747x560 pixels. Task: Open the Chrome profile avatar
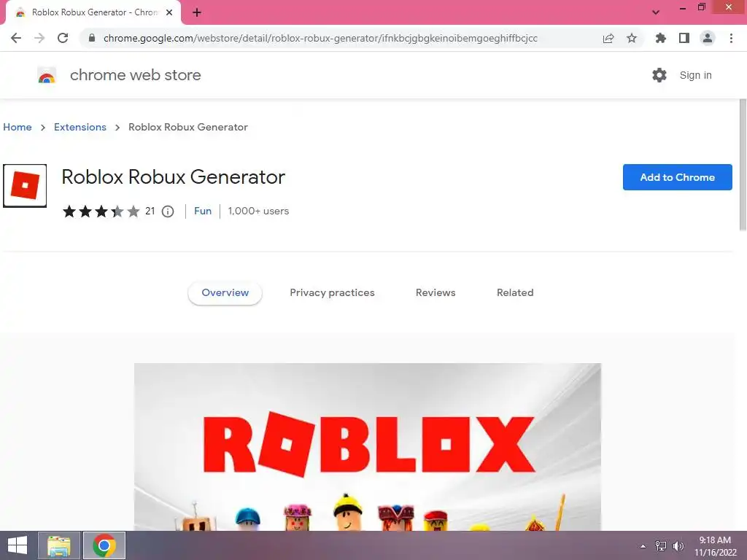[708, 38]
